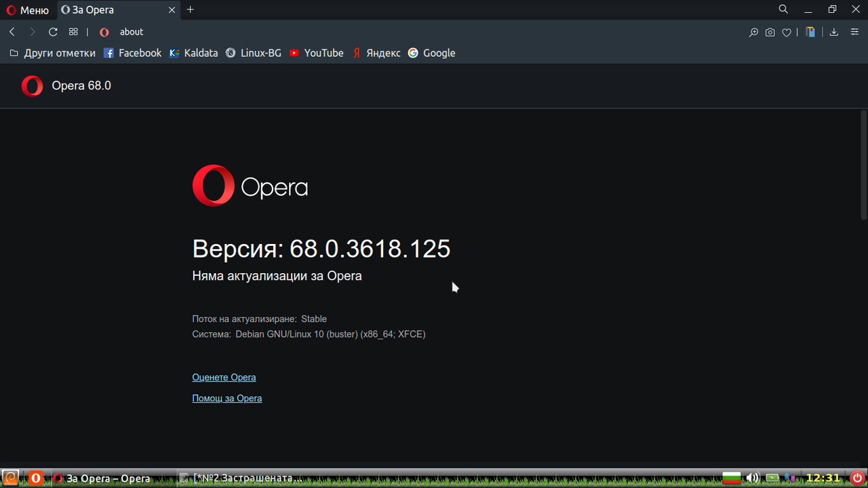Click version text 68.0.3618.125
868x488 pixels.
[x=370, y=249]
